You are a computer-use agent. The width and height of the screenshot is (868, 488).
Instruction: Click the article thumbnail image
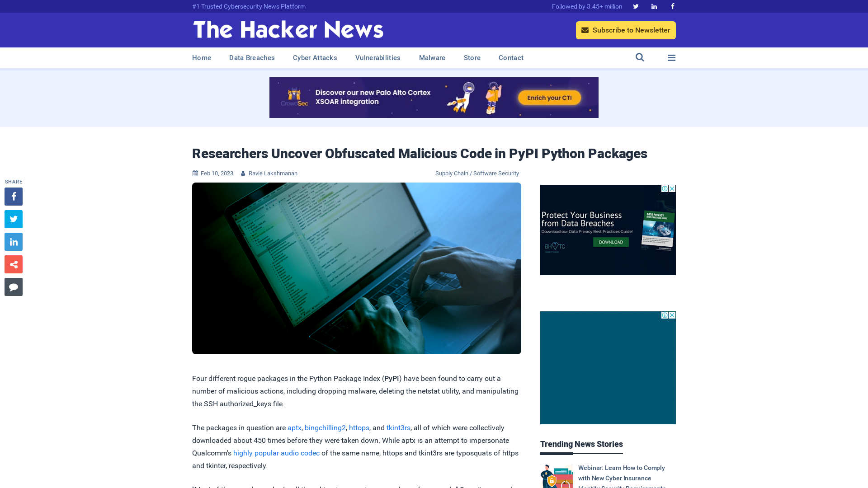[357, 268]
